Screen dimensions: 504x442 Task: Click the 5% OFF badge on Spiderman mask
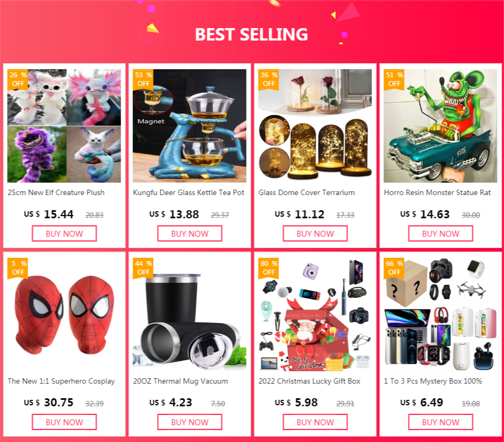coord(18,267)
